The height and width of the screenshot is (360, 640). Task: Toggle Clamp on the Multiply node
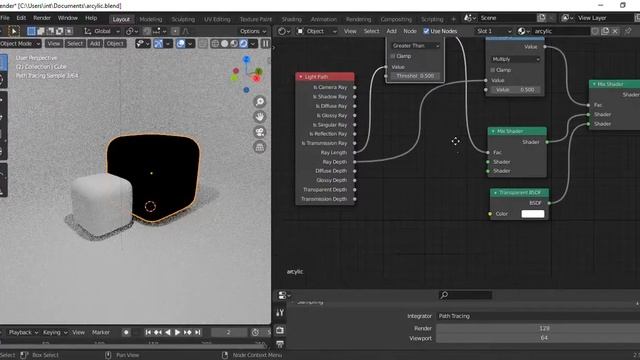click(x=493, y=70)
